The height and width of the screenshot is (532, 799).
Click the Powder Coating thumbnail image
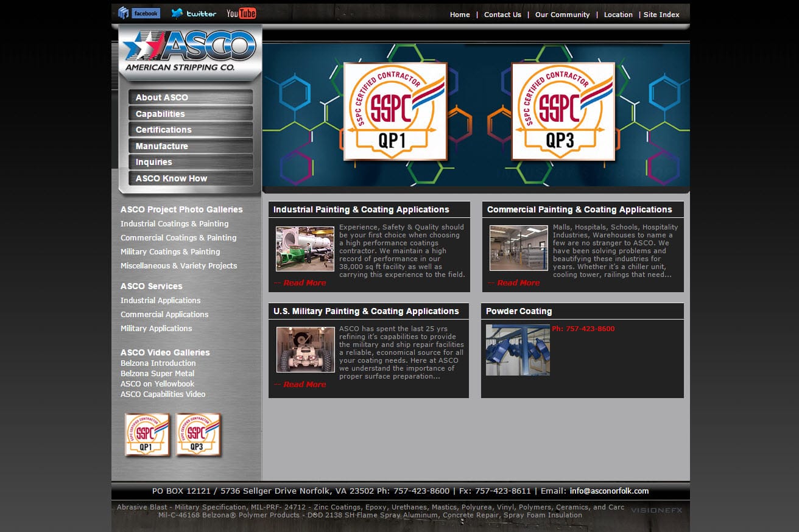pyautogui.click(x=518, y=349)
